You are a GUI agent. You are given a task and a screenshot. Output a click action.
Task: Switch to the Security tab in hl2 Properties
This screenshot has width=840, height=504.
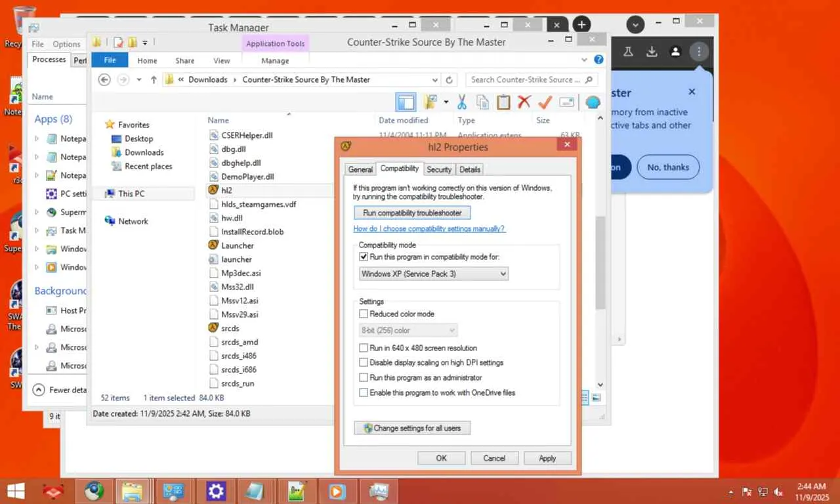439,169
